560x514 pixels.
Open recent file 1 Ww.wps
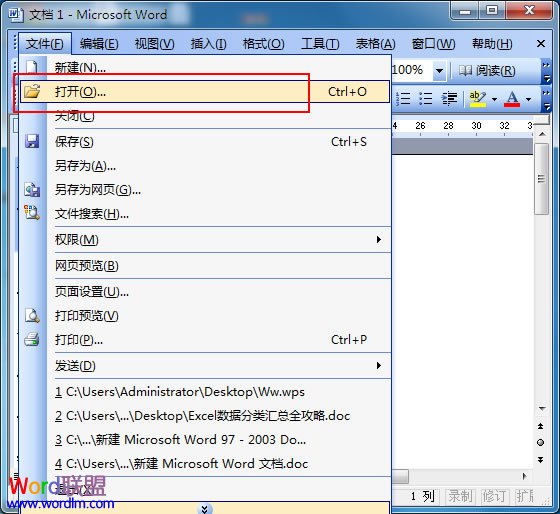(x=205, y=392)
